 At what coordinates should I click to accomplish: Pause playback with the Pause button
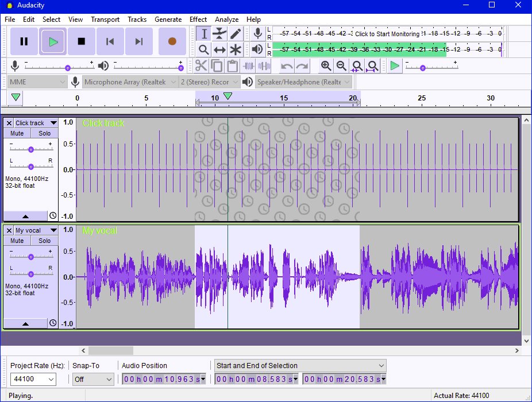[x=24, y=41]
